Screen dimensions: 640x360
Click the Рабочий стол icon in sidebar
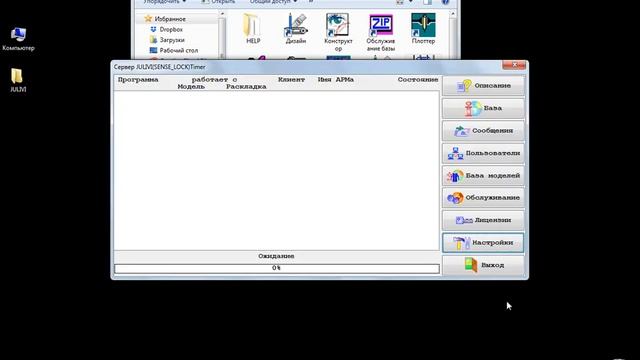point(153,50)
